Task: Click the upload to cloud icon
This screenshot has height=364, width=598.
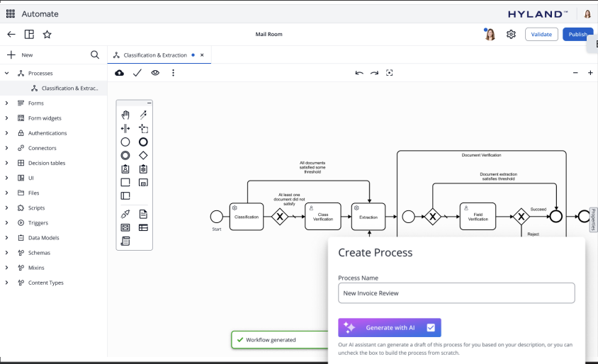Action: (x=119, y=73)
